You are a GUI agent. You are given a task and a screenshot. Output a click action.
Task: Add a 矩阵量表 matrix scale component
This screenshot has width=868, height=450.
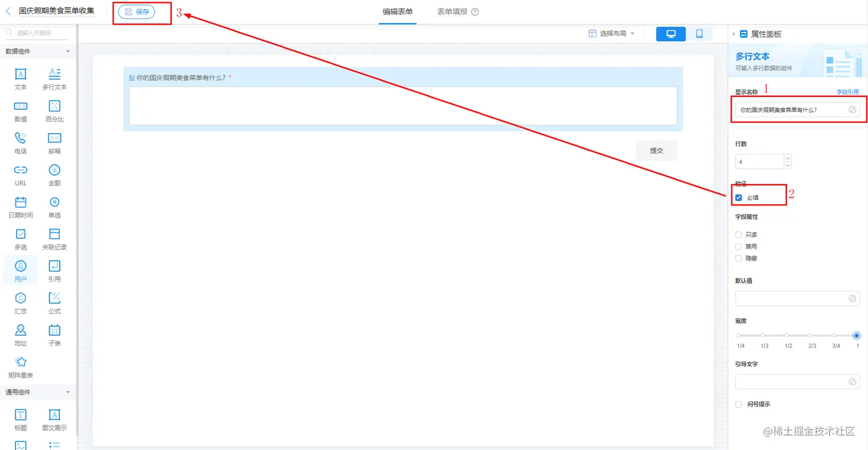pos(21,368)
